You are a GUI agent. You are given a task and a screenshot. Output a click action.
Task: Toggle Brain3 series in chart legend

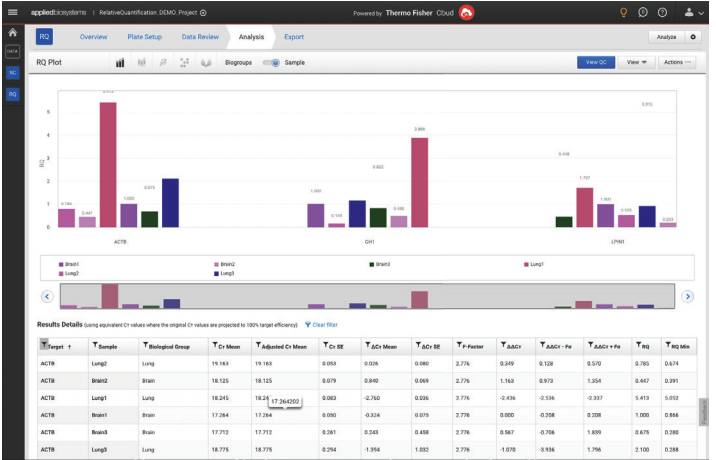coord(372,264)
